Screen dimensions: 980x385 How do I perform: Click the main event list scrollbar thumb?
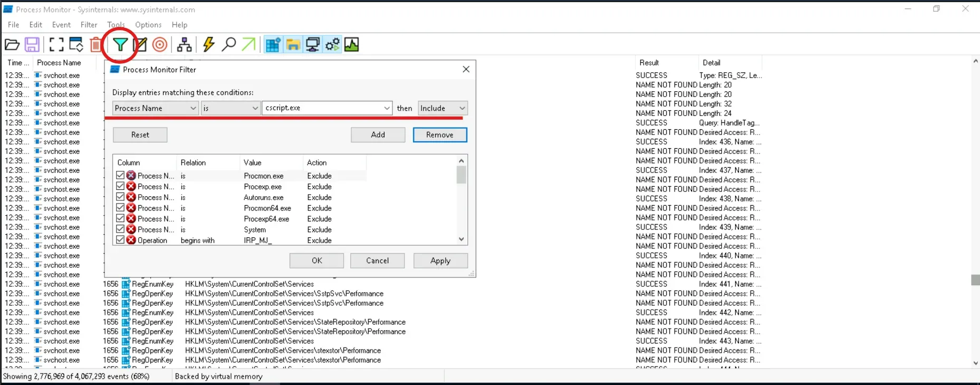click(x=975, y=280)
